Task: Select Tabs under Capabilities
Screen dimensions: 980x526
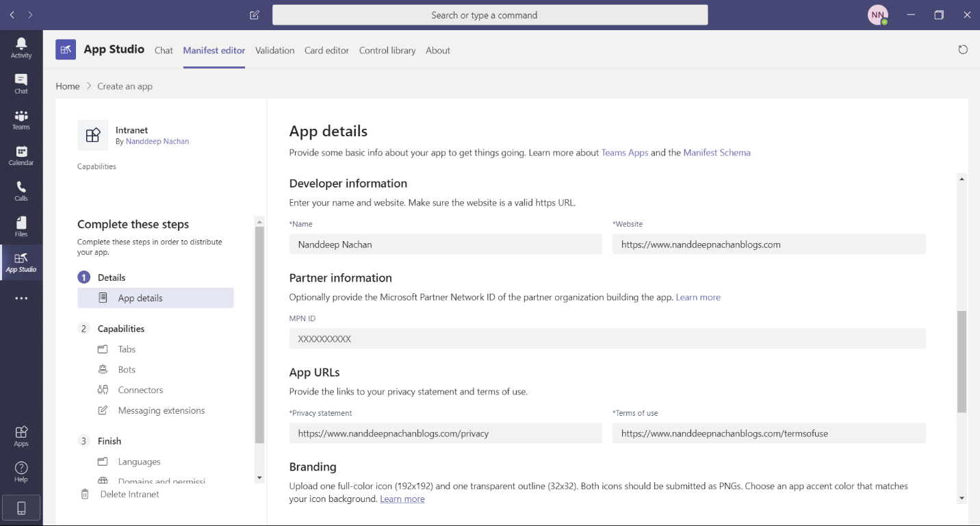Action: click(127, 349)
